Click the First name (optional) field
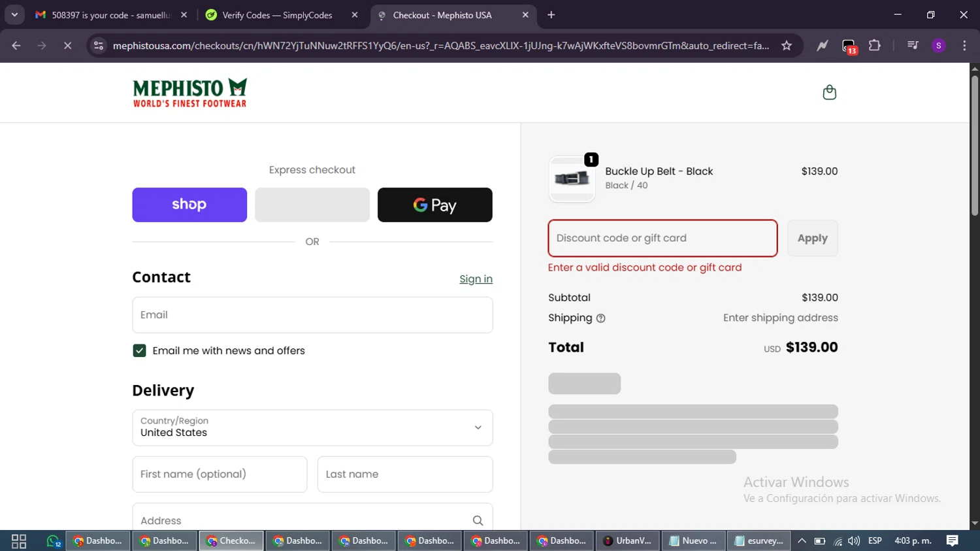The width and height of the screenshot is (980, 551). pyautogui.click(x=220, y=475)
